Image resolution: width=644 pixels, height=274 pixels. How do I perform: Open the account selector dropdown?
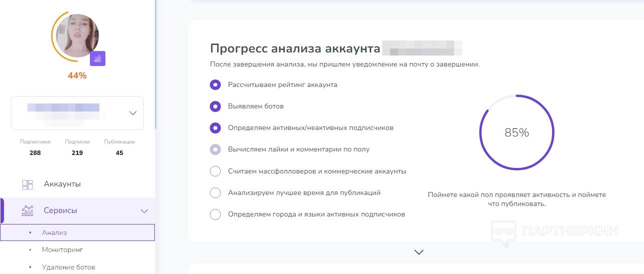click(x=132, y=113)
